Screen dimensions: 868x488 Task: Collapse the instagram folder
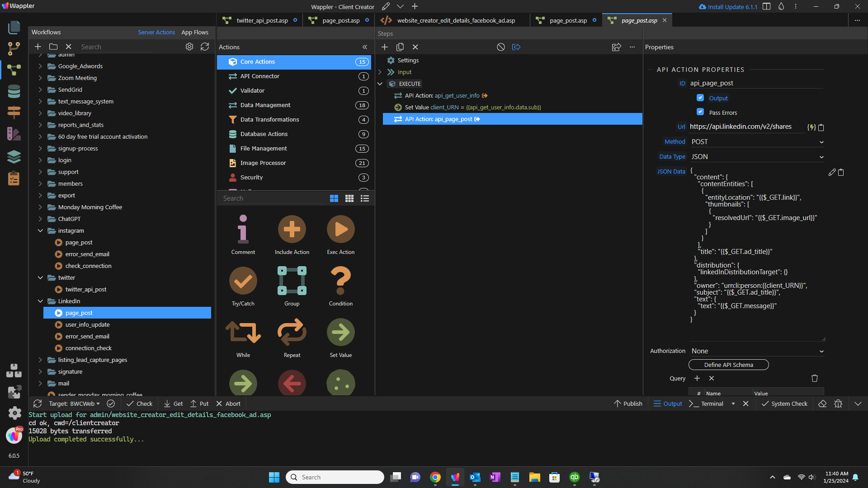coord(40,230)
